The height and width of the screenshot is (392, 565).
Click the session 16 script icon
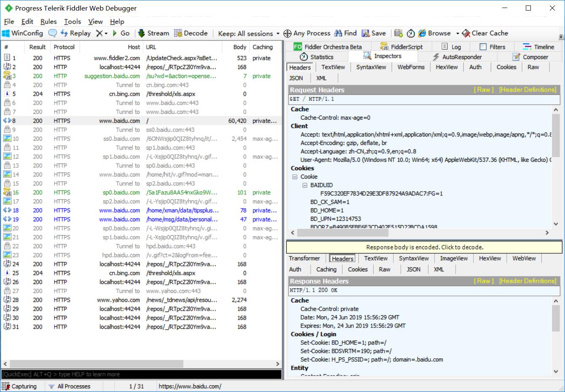pyautogui.click(x=7, y=193)
